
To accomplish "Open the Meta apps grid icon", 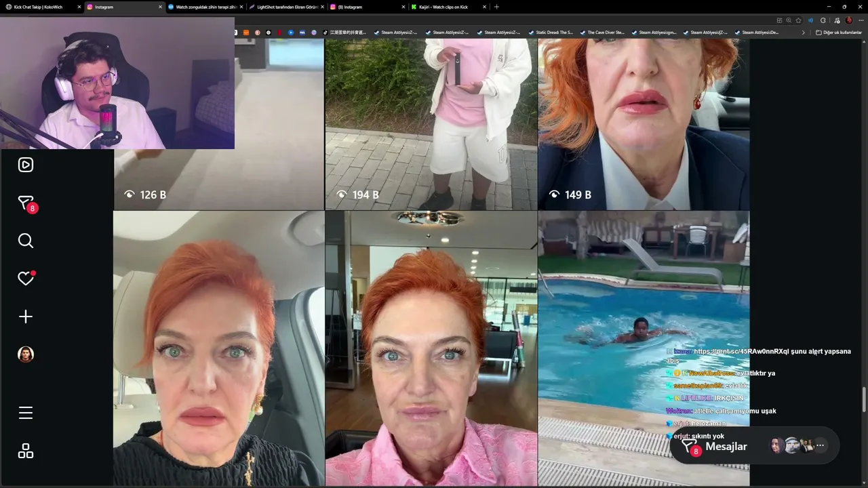I will coord(26,451).
